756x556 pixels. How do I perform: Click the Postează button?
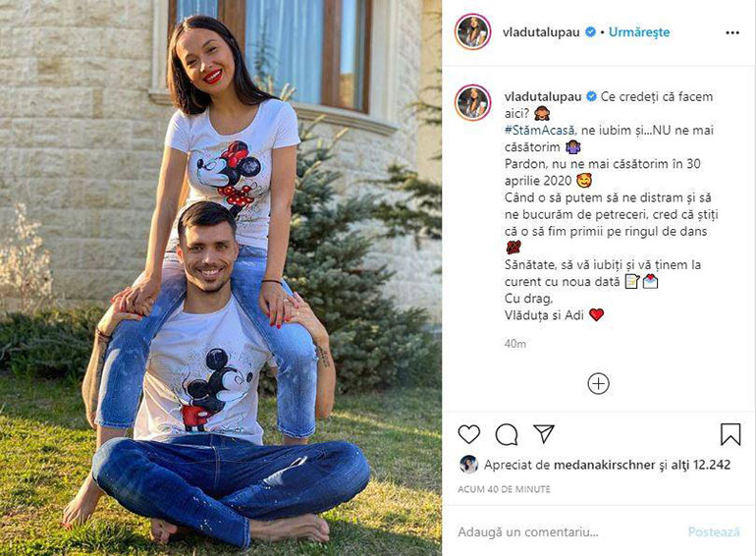click(714, 531)
